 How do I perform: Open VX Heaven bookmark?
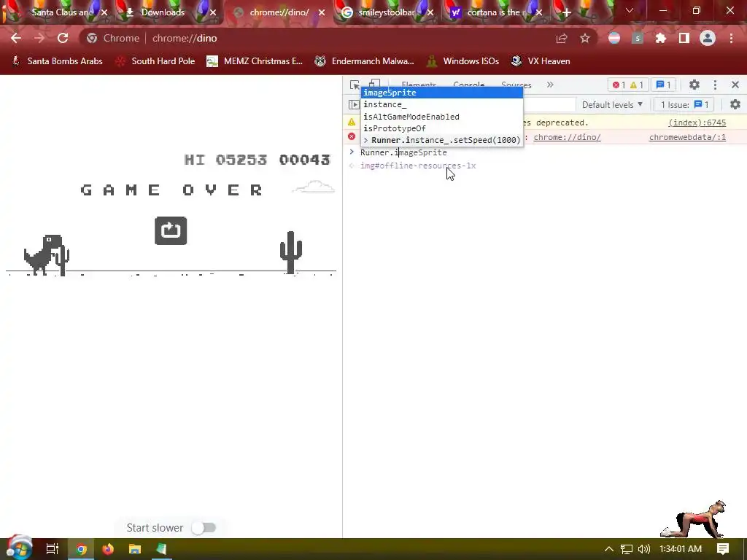tap(541, 61)
